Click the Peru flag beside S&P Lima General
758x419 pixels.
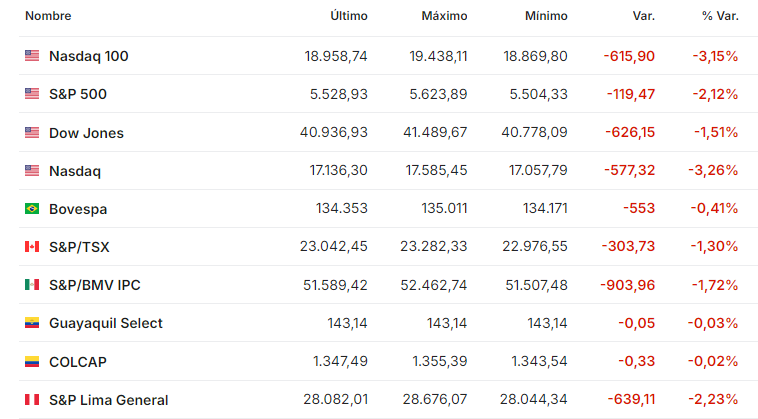coord(32,399)
